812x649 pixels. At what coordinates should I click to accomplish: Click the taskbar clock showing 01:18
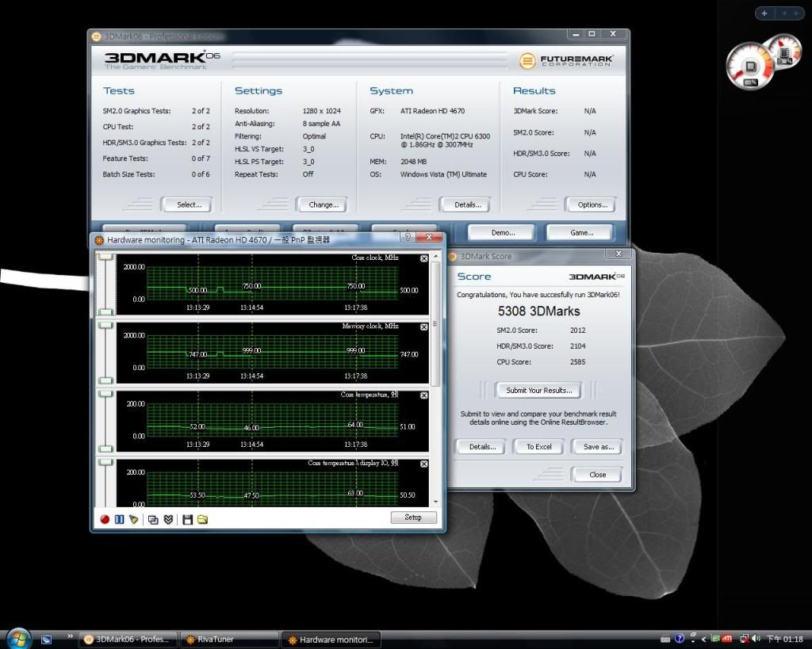pyautogui.click(x=784, y=639)
